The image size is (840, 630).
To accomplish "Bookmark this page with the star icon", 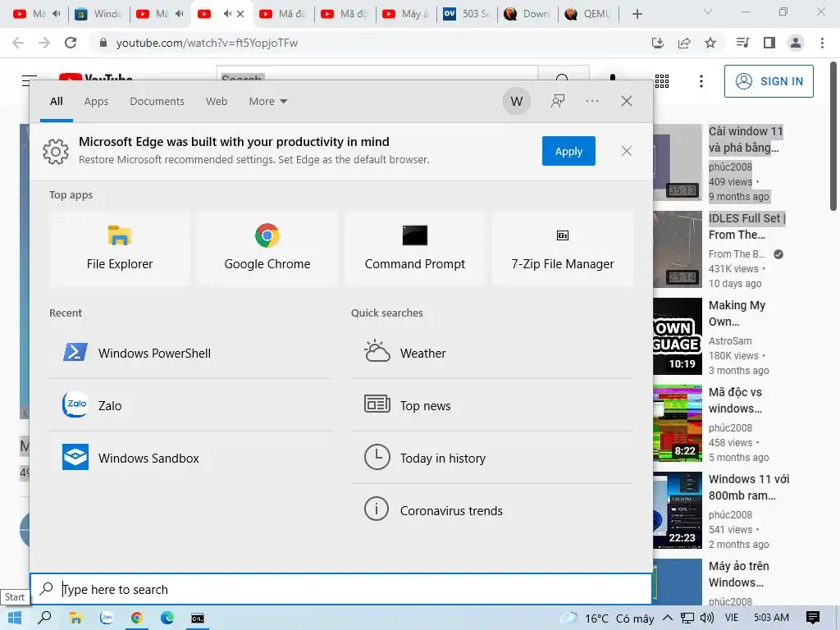I will click(710, 43).
